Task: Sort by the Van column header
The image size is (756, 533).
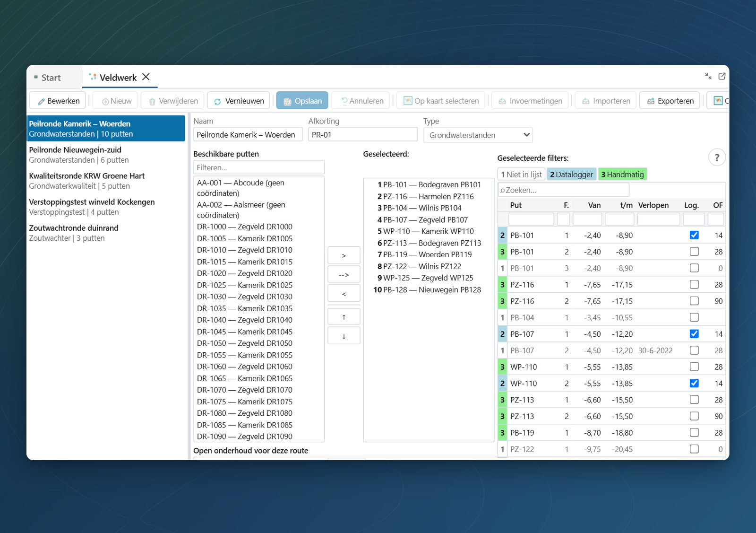Action: pos(587,205)
